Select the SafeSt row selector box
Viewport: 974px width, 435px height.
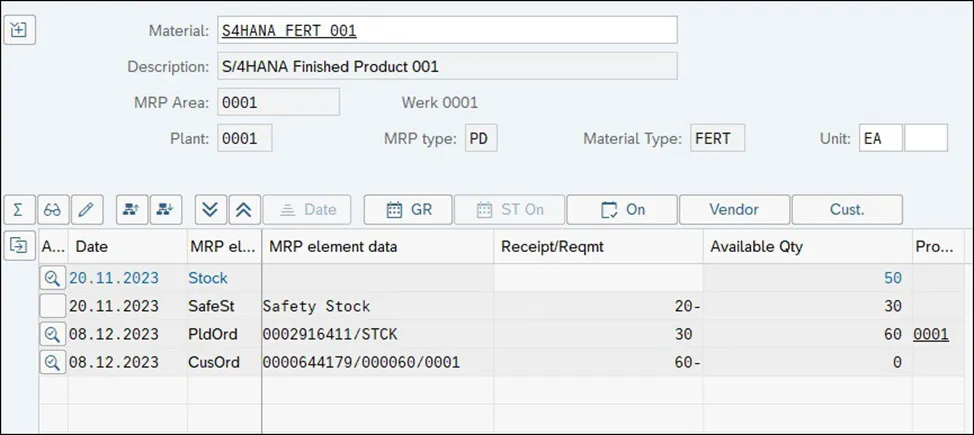click(x=53, y=306)
